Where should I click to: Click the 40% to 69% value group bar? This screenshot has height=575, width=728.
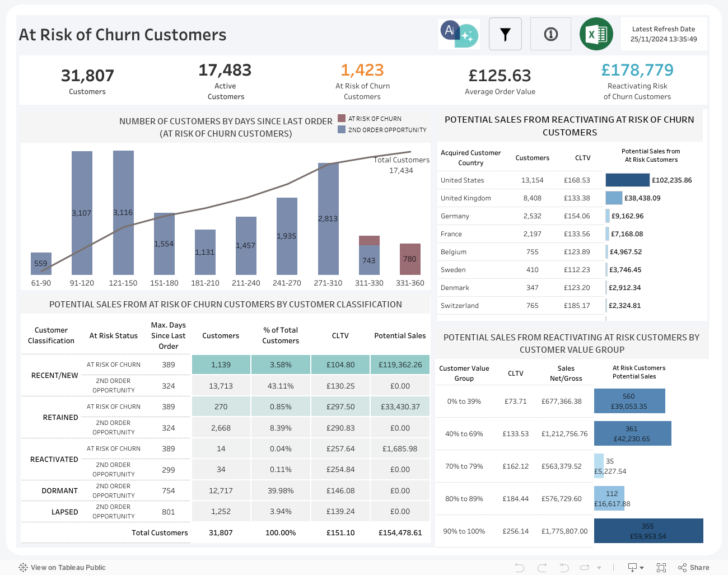[632, 433]
